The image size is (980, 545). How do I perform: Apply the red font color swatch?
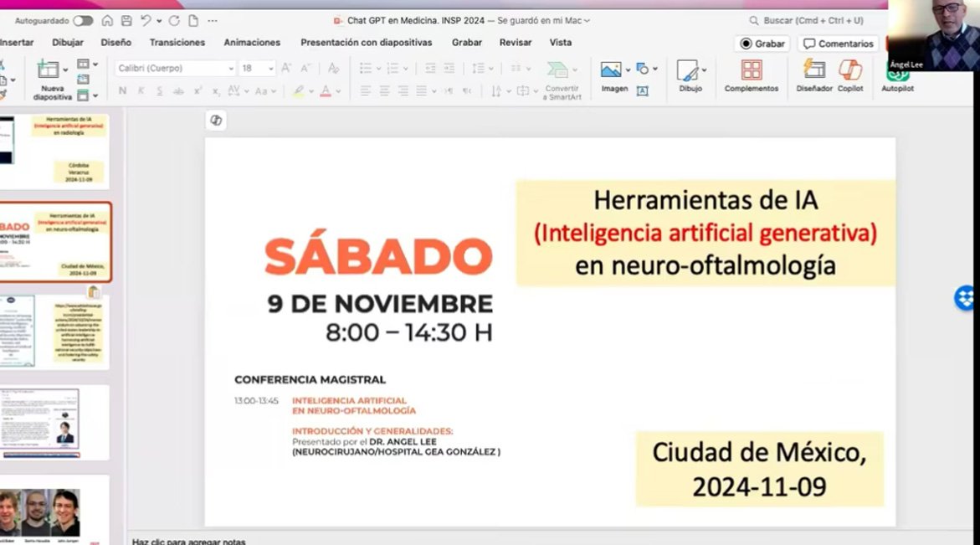(326, 91)
